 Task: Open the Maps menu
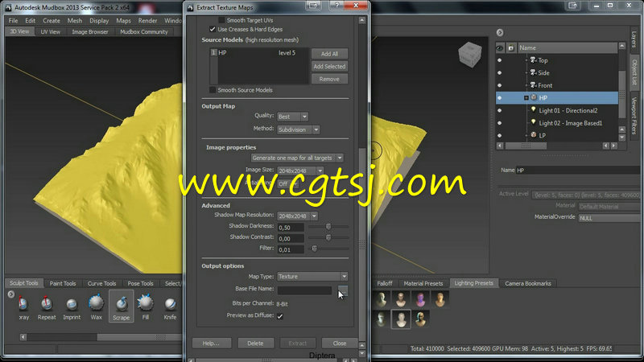123,21
